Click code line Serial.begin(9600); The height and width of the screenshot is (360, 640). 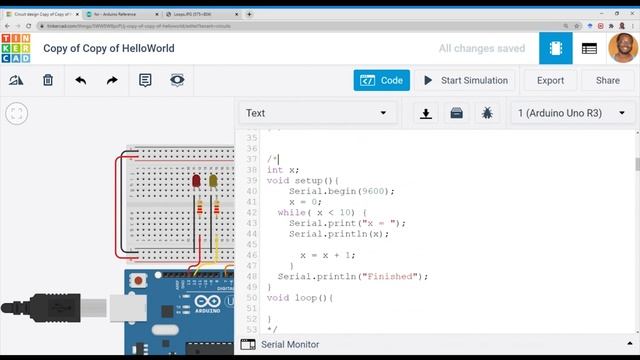[x=342, y=191]
